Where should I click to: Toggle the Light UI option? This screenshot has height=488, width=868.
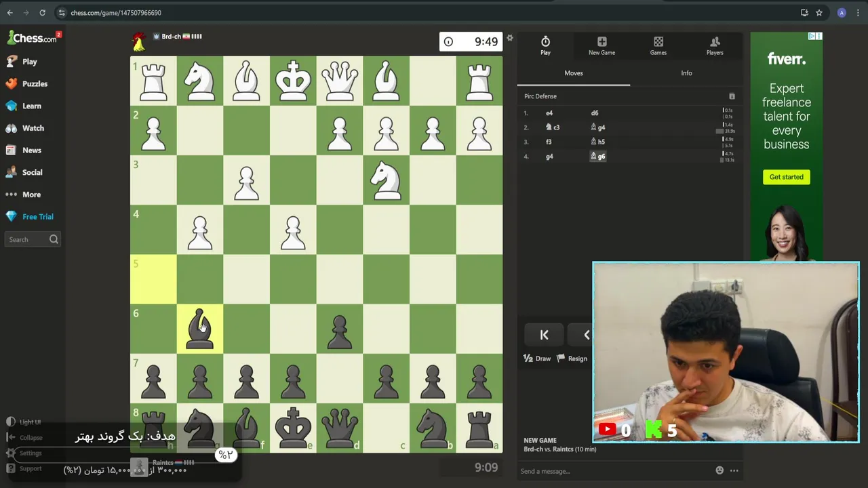pyautogui.click(x=23, y=422)
